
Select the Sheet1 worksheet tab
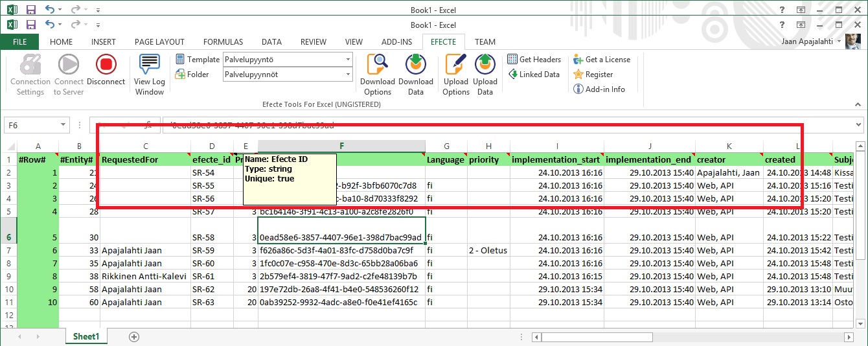(x=86, y=337)
